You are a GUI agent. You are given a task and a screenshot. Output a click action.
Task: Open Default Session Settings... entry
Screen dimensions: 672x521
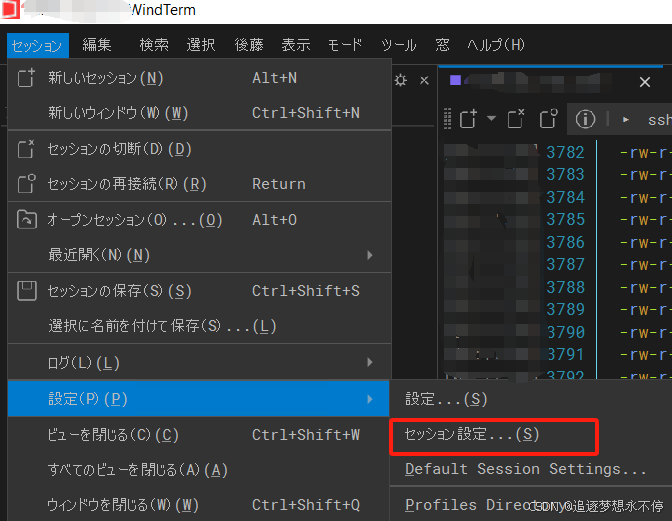point(531,469)
